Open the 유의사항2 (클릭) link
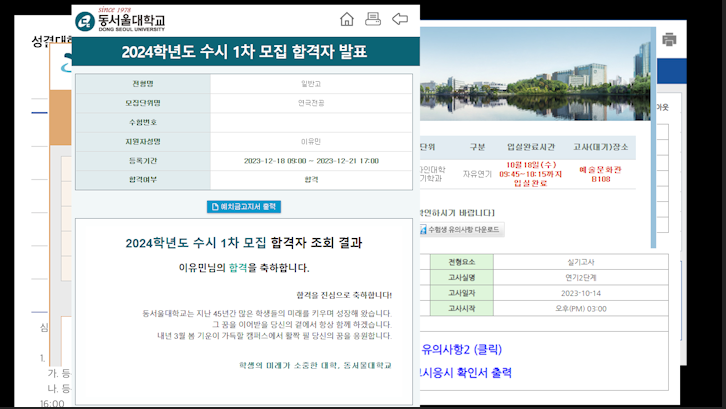The image size is (726, 409). 462,349
